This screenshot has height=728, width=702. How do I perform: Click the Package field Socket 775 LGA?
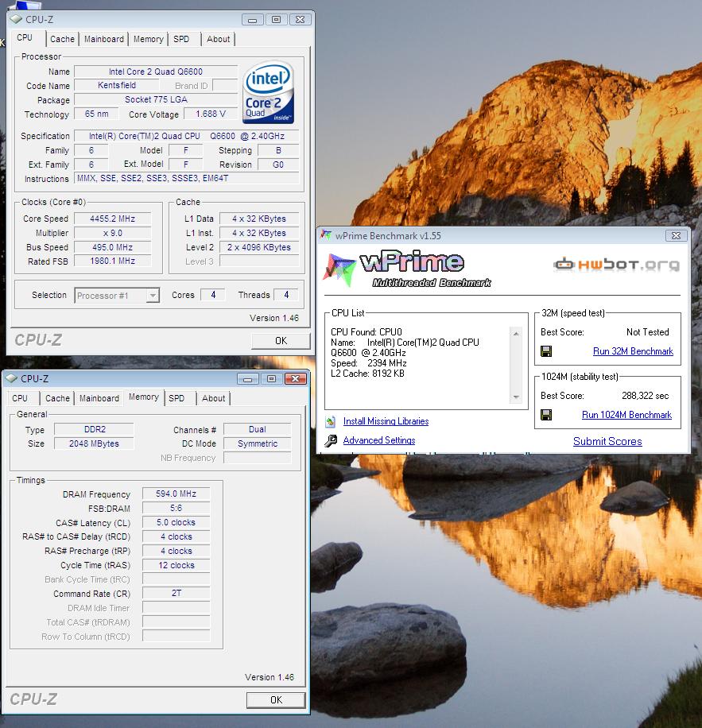156,100
